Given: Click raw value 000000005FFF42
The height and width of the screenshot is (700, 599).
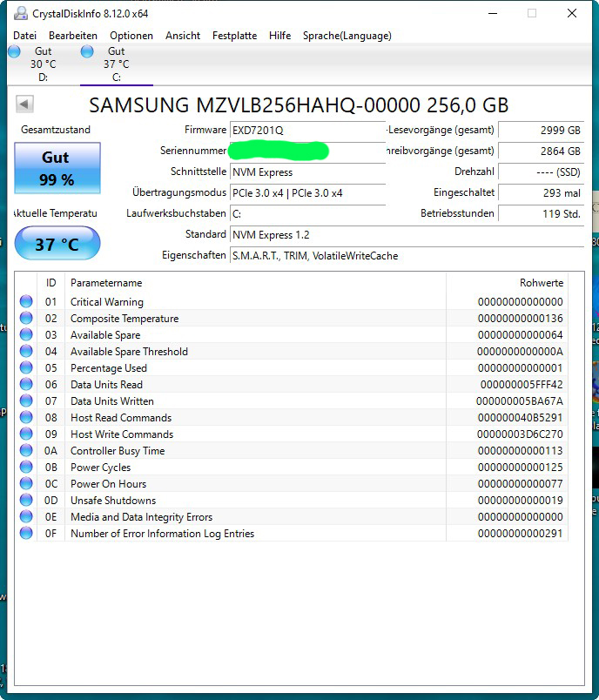Looking at the screenshot, I should [522, 385].
